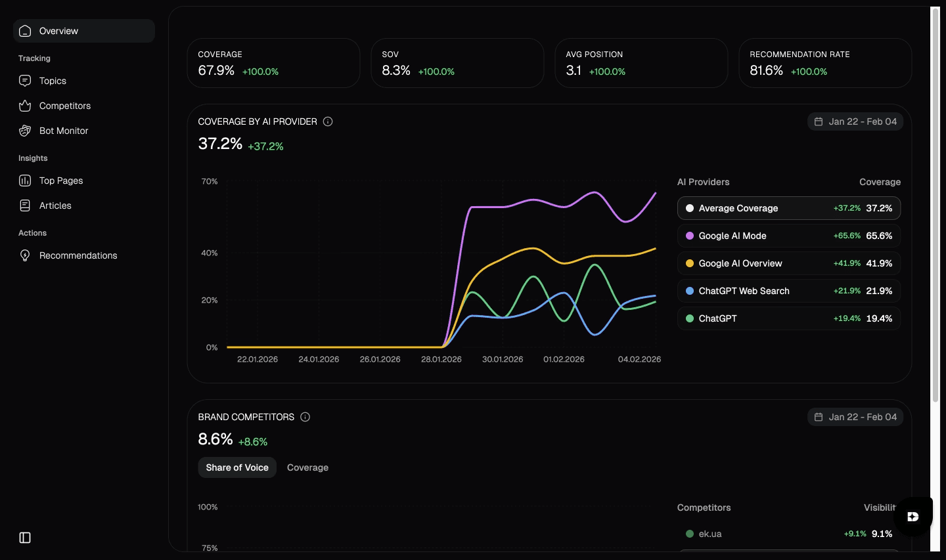The image size is (946, 560).
Task: Click the calendar icon next to Jan 22 range
Action: click(819, 121)
